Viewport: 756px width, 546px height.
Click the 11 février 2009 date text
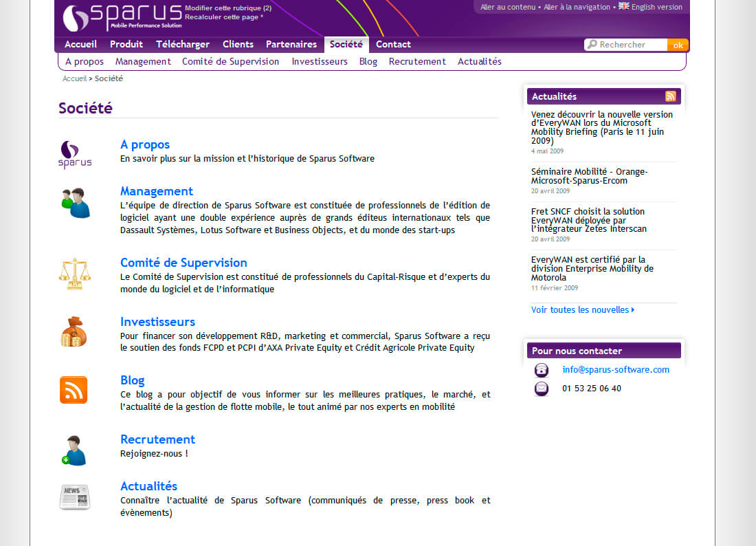555,288
